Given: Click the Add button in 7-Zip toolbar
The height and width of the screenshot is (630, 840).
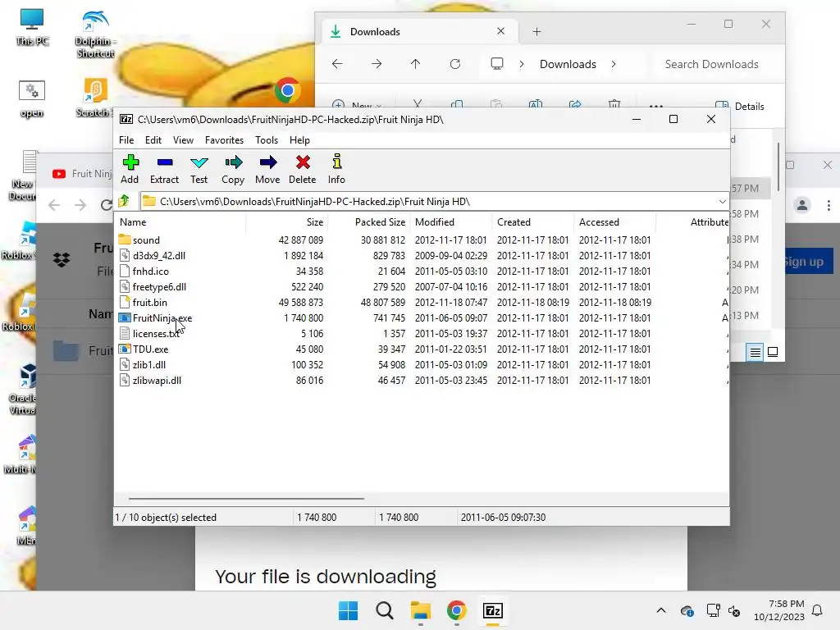Looking at the screenshot, I should (130, 169).
